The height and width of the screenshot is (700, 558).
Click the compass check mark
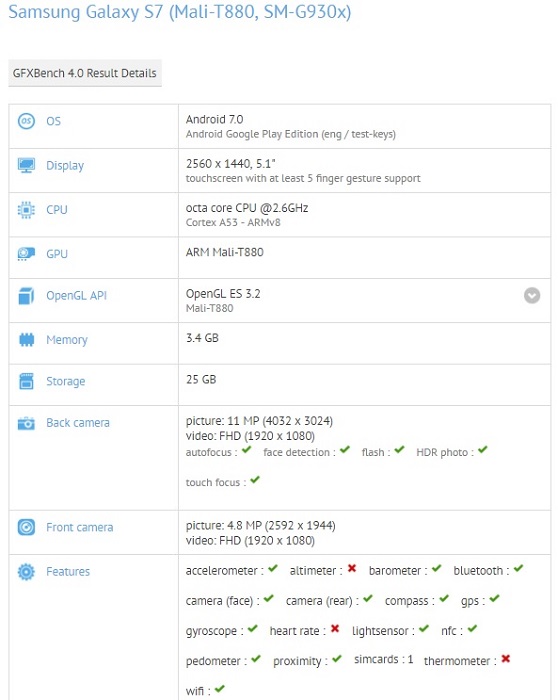pyautogui.click(x=444, y=599)
